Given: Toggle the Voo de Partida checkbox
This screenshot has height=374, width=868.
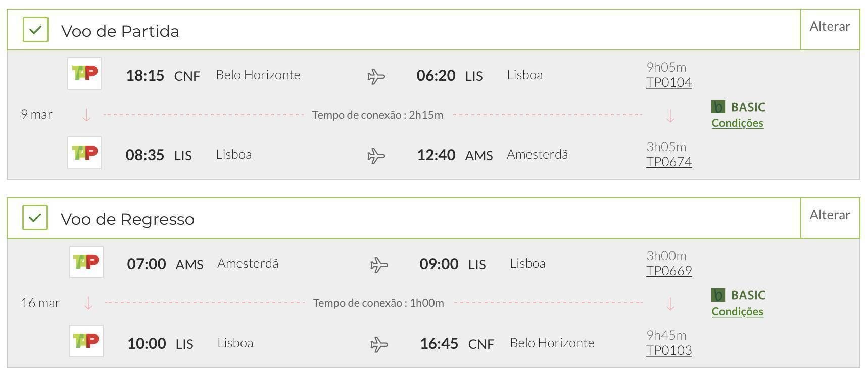Looking at the screenshot, I should point(35,30).
